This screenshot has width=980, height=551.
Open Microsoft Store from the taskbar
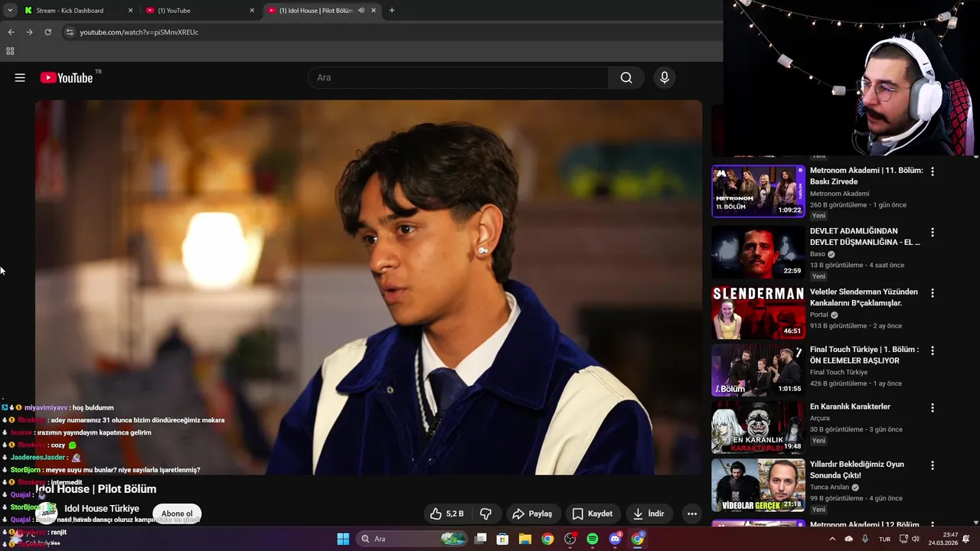502,539
